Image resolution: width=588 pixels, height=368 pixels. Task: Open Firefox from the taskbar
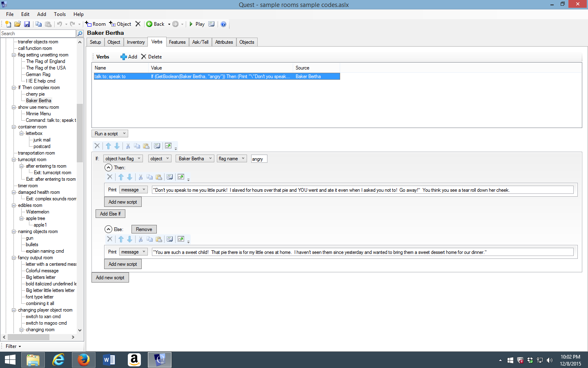click(83, 360)
